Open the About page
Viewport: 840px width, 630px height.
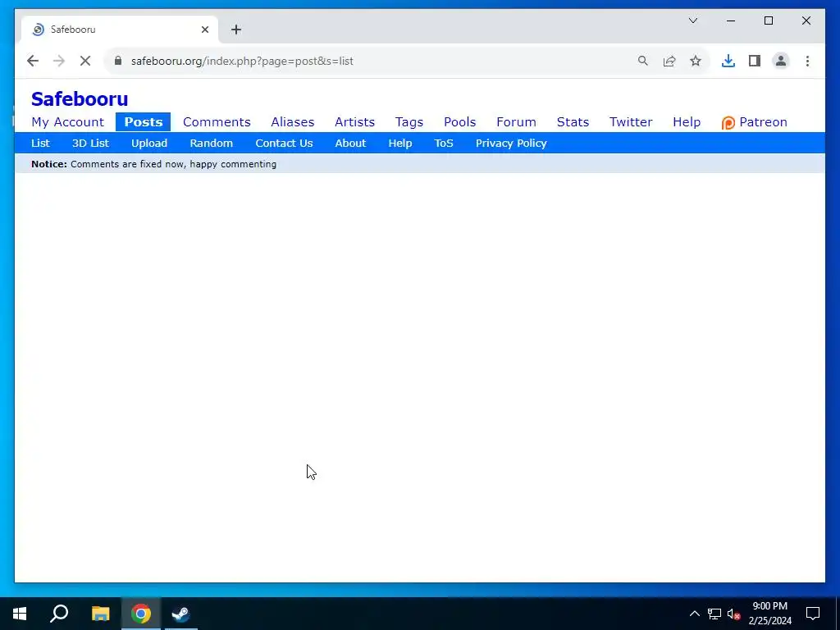point(350,143)
